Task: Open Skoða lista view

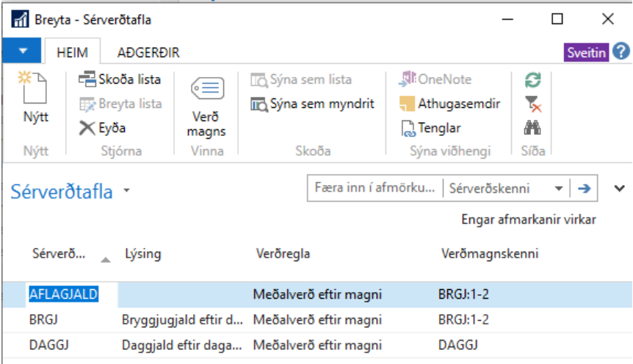Action: (x=120, y=79)
